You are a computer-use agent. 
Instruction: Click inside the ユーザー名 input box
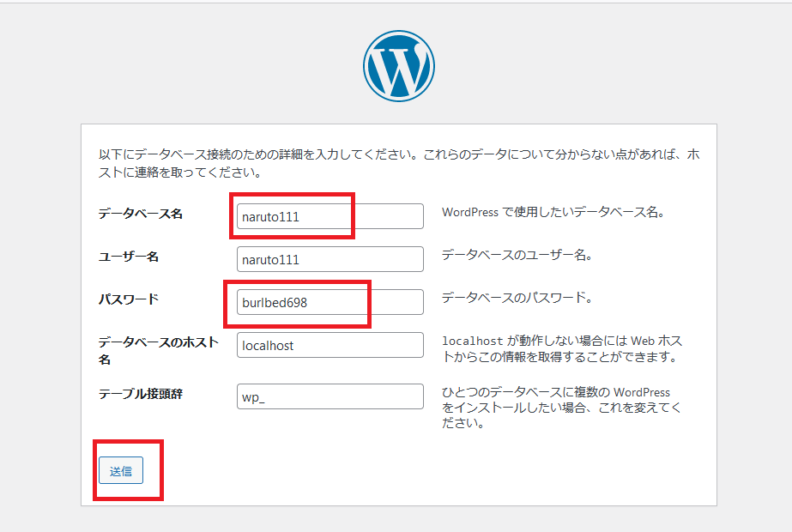(x=329, y=258)
